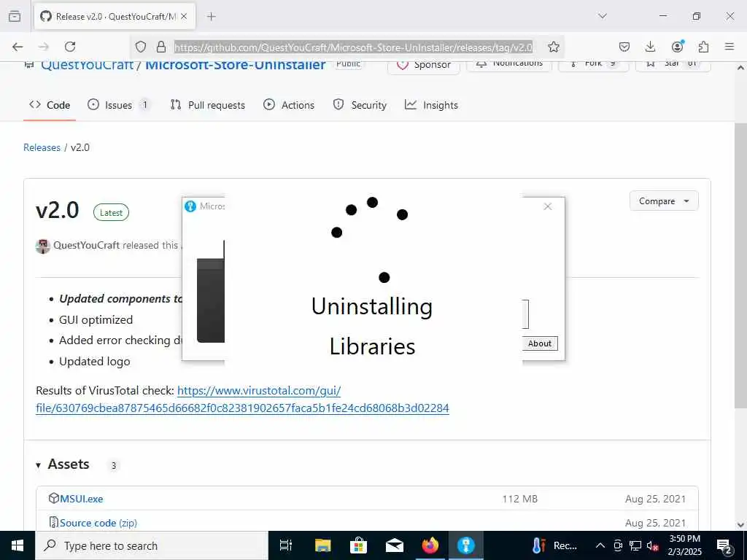The height and width of the screenshot is (560, 747).
Task: Click the Sponsor button
Action: (424, 65)
